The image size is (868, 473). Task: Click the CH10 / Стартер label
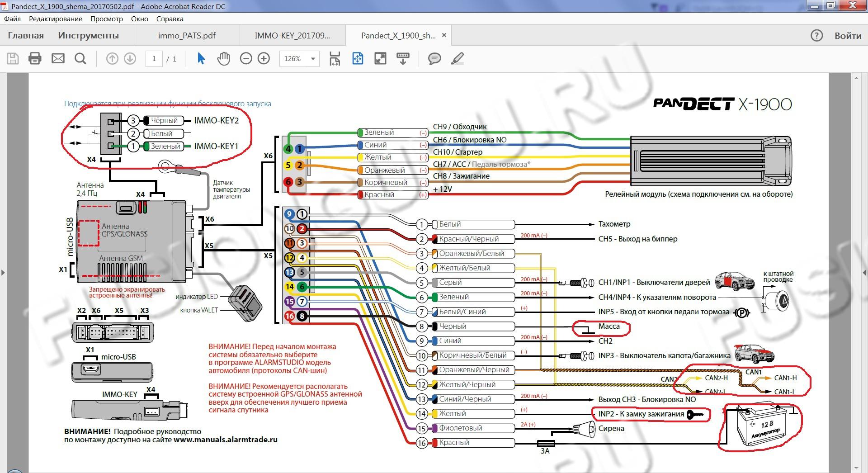click(x=458, y=152)
